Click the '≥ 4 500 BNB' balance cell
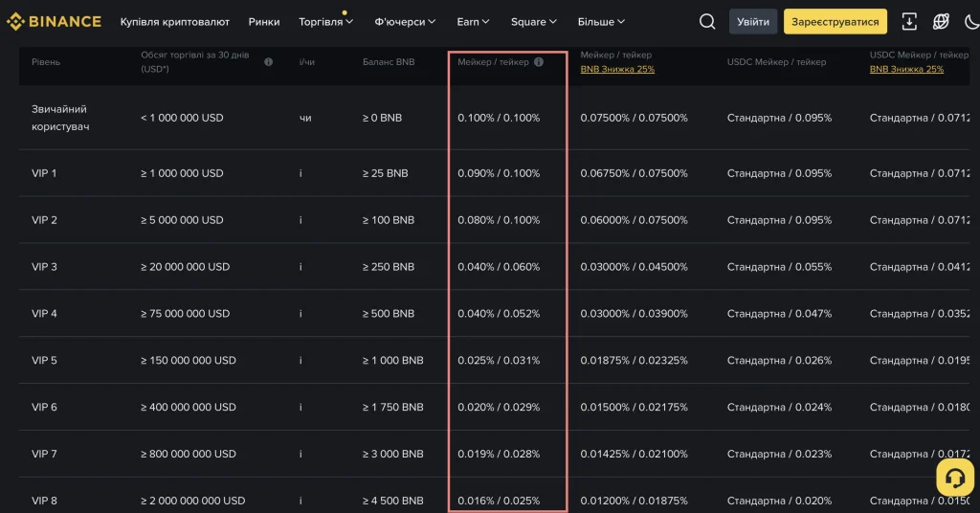The image size is (980, 513). (x=393, y=501)
